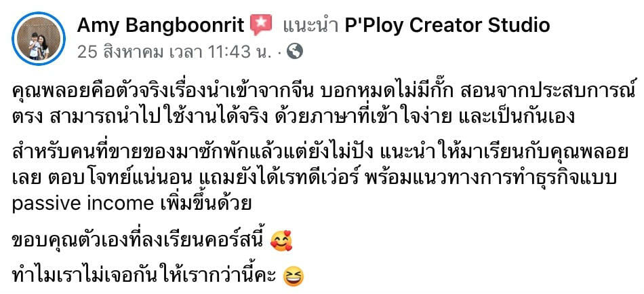The width and height of the screenshot is (644, 294).
Task: Click the 25 สิงหาคม post date
Action: coord(121,52)
